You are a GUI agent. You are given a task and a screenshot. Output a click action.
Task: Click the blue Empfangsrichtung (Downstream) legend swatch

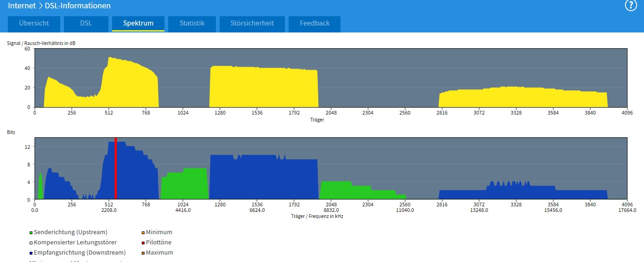point(31,253)
